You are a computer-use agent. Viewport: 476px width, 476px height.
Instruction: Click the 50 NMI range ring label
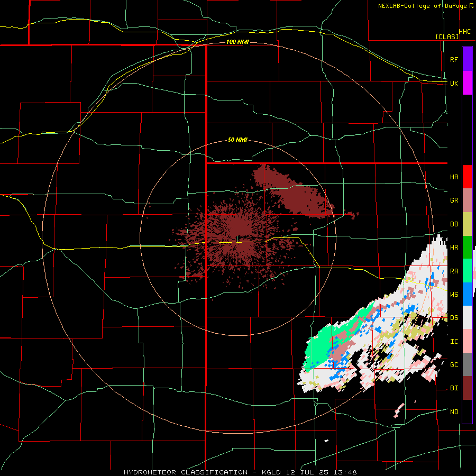pos(237,140)
